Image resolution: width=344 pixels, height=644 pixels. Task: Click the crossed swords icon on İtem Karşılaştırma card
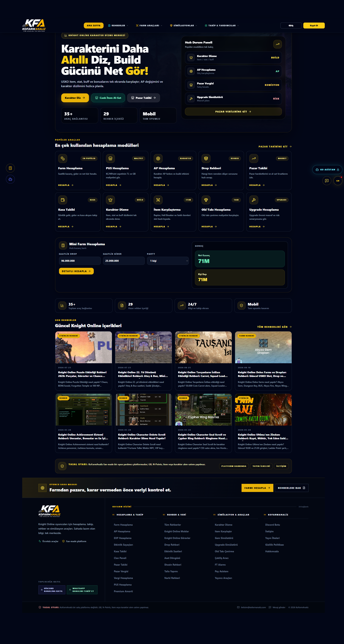click(158, 200)
